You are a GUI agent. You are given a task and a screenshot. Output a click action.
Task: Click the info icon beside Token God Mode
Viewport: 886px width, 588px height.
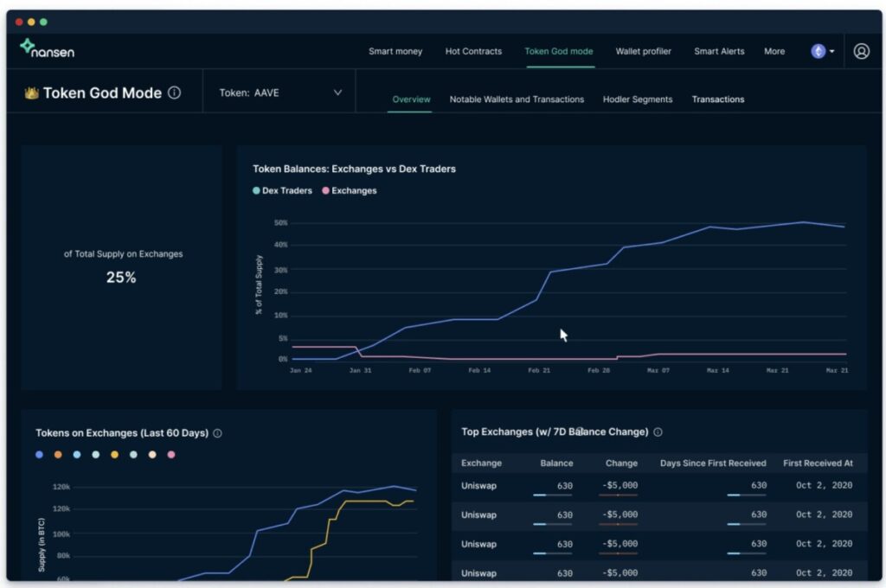pos(175,93)
